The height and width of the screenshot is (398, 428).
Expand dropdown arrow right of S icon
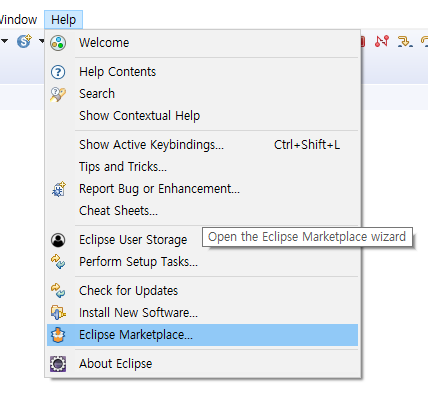click(41, 41)
